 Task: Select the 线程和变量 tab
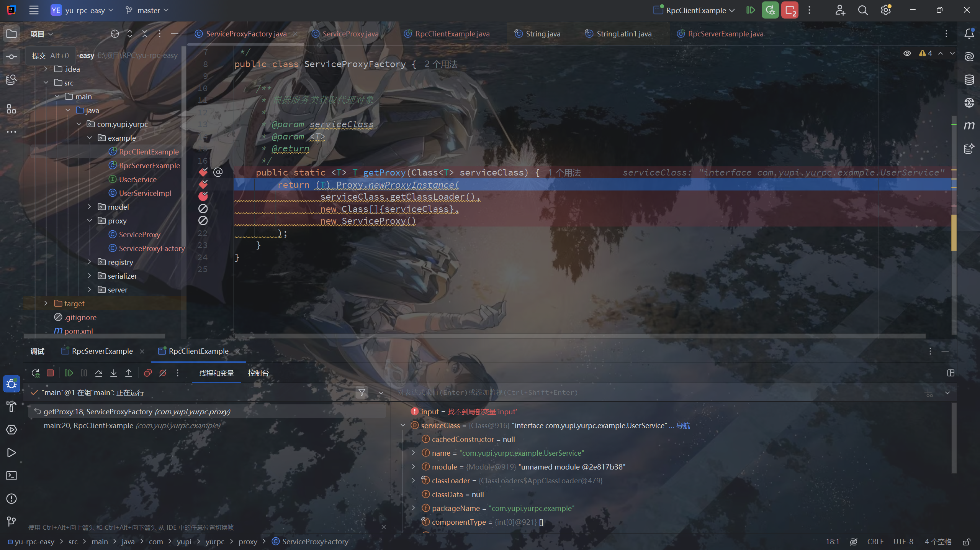pyautogui.click(x=217, y=373)
